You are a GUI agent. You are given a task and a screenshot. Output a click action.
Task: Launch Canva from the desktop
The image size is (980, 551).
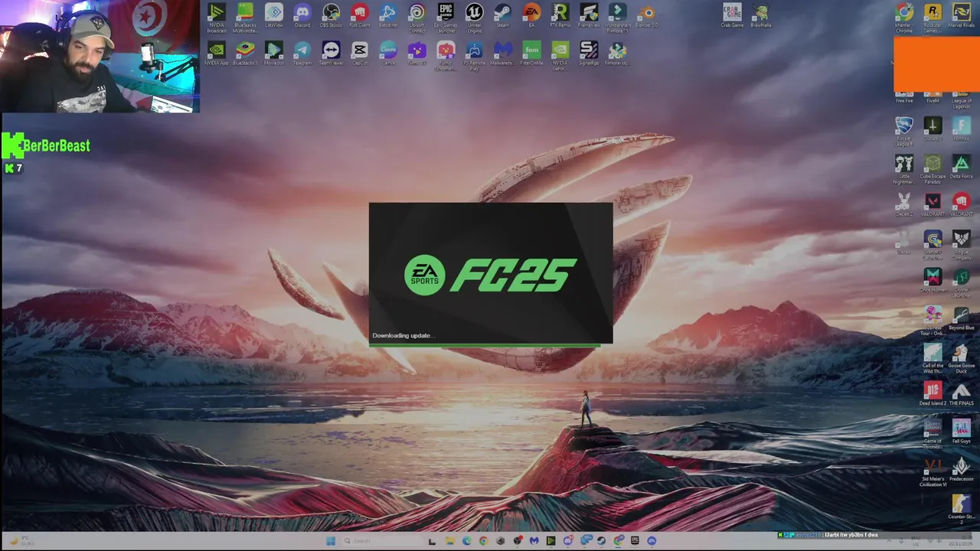pyautogui.click(x=388, y=54)
